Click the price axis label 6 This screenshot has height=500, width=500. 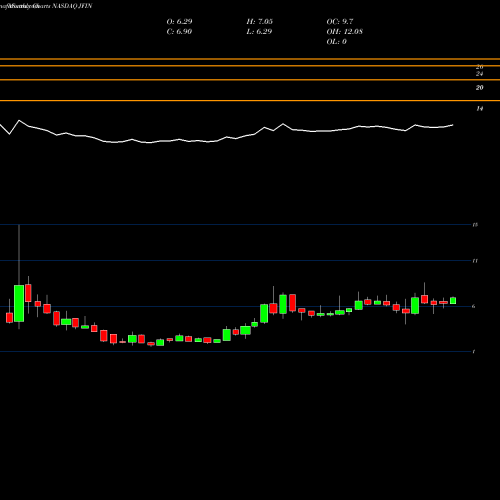pos(474,306)
